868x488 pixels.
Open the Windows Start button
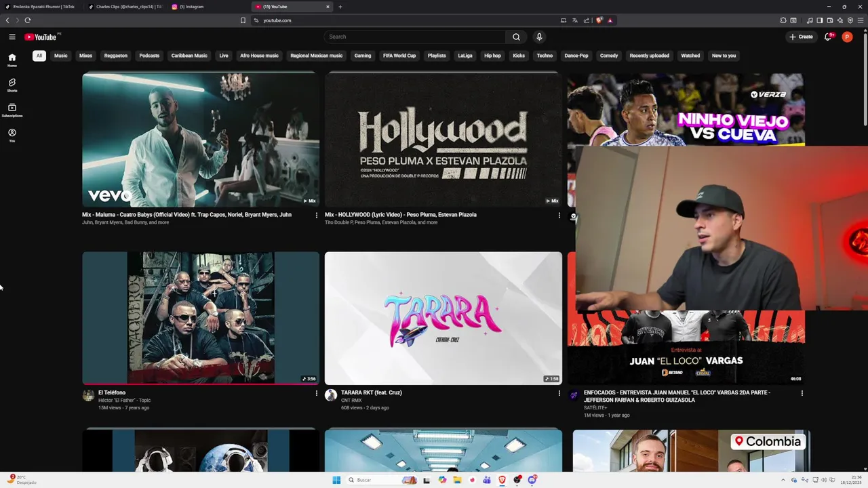336,480
